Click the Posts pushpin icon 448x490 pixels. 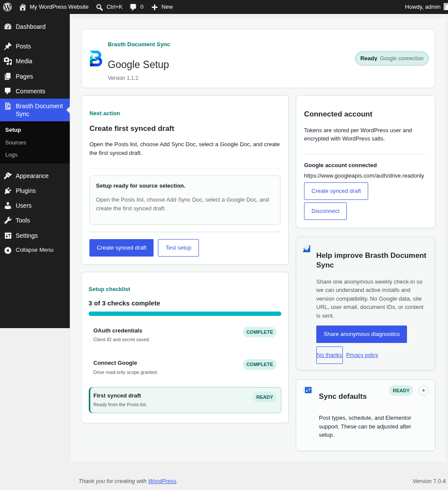point(8,46)
